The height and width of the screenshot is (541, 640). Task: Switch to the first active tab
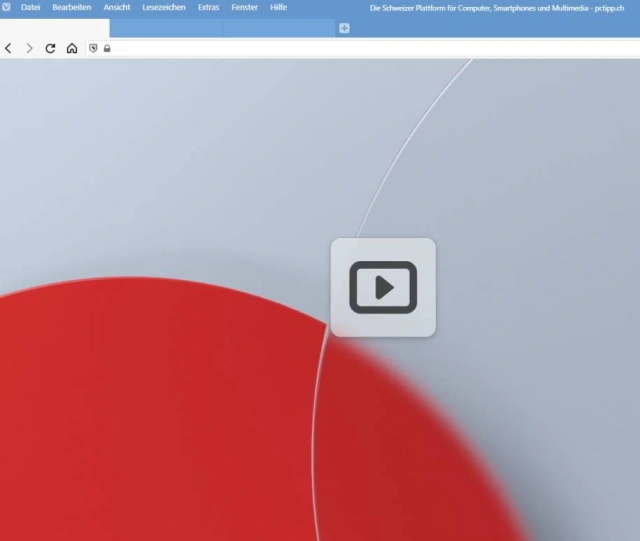pos(55,28)
